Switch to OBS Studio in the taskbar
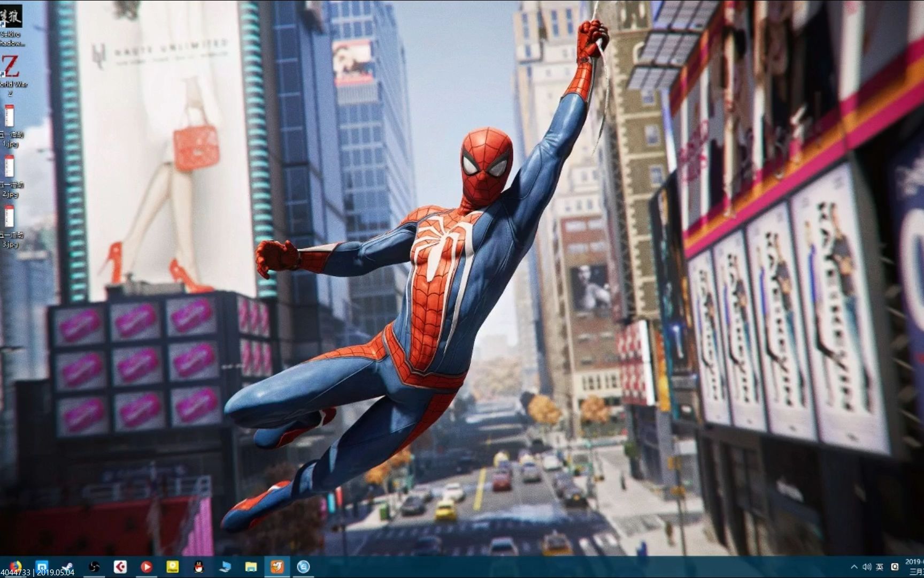Image resolution: width=924 pixels, height=578 pixels. click(94, 567)
